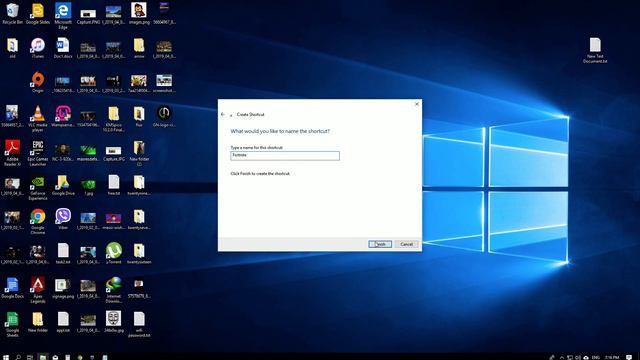Select the Google Slides desktop shortcut
Viewport: 640px width, 360px height.
[38, 13]
